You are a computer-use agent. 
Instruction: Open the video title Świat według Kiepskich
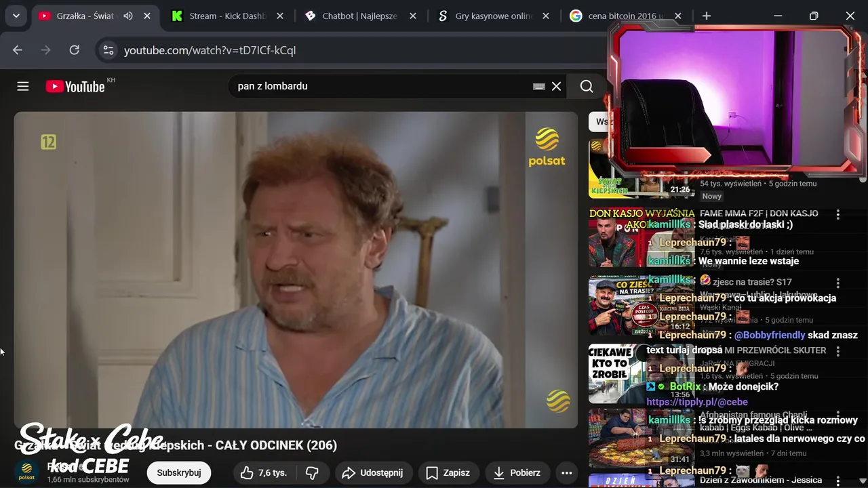[176, 445]
